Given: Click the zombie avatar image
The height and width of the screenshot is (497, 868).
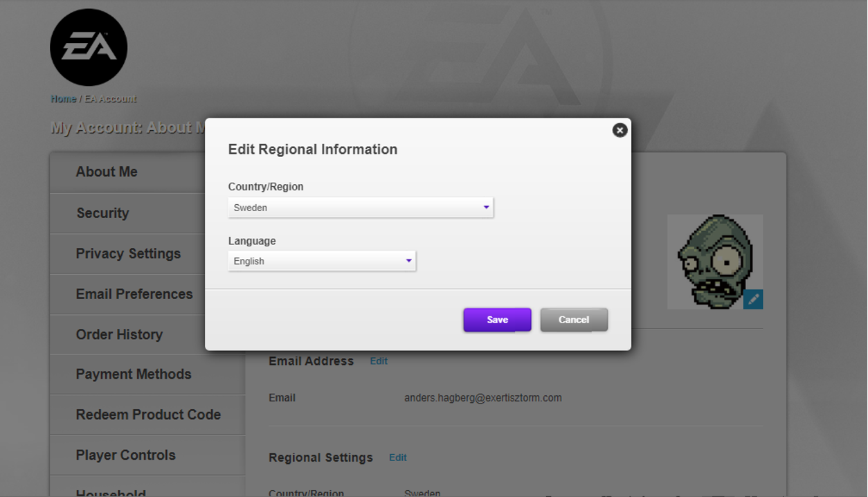Looking at the screenshot, I should 713,260.
